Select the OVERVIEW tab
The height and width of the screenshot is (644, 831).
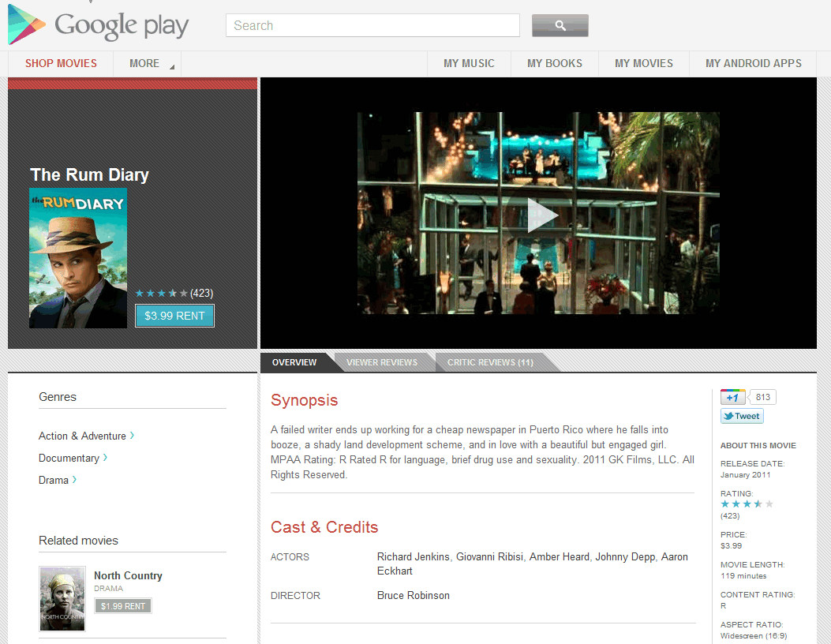pos(294,362)
